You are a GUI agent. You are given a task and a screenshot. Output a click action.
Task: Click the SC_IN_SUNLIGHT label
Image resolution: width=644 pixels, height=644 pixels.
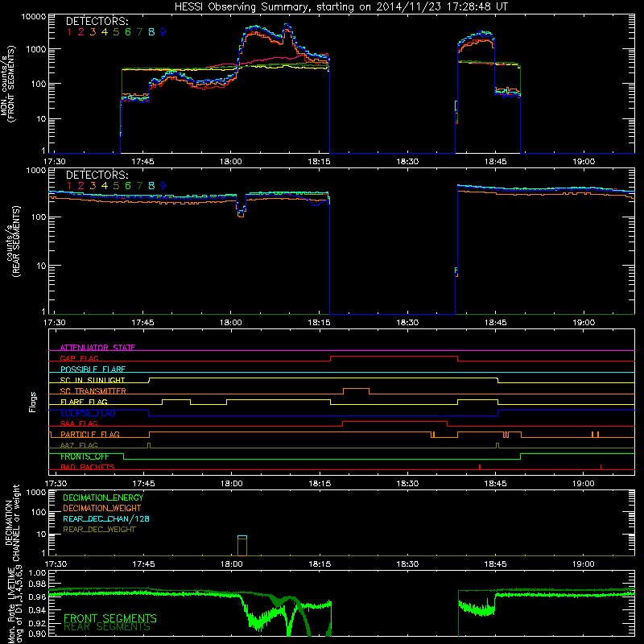click(92, 380)
